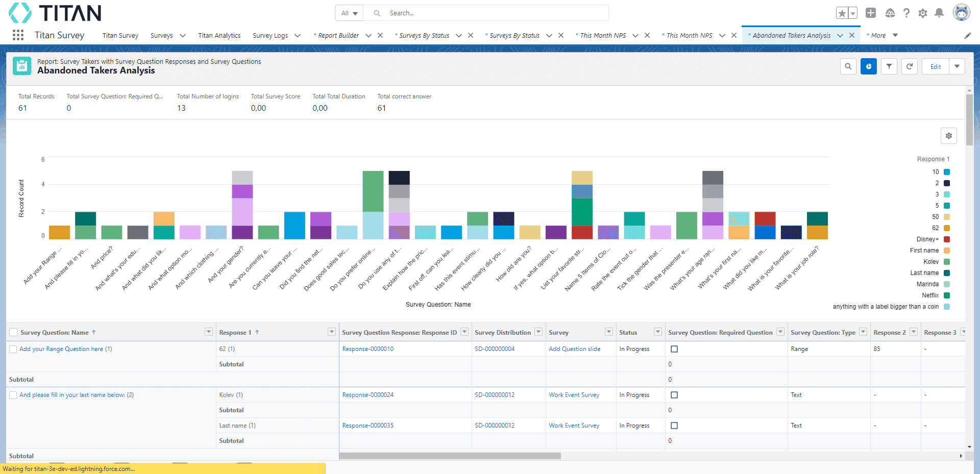Refresh the report data
980x474 pixels.
pyautogui.click(x=909, y=66)
